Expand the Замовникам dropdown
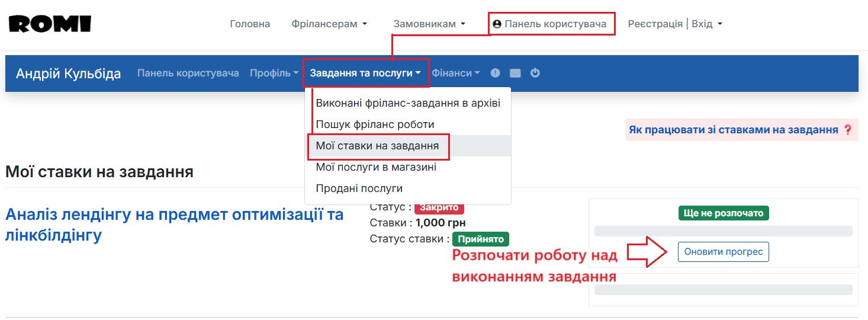Viewport: 868px width, 320px height. [x=429, y=24]
